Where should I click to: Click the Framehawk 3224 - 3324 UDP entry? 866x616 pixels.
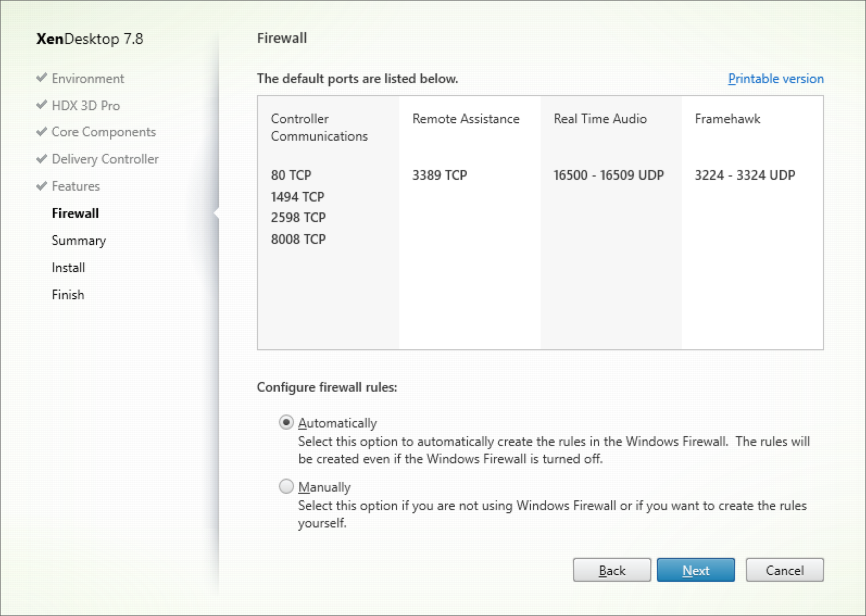pyautogui.click(x=745, y=175)
